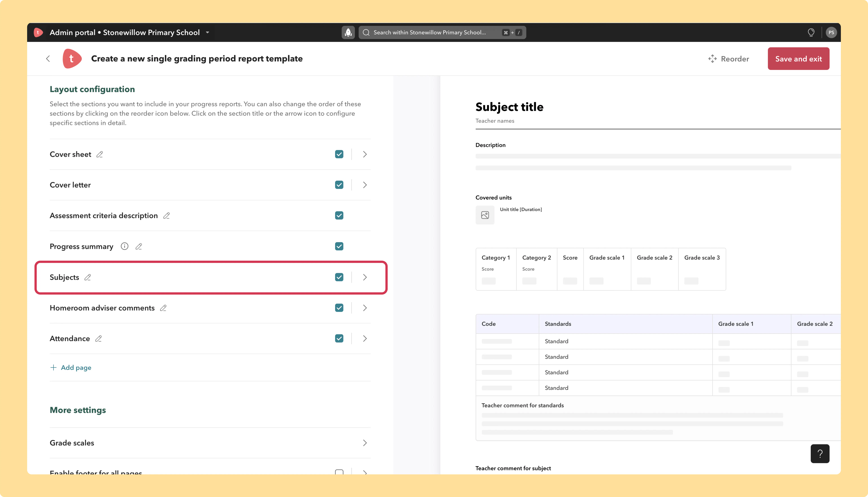
Task: Click the 'Code' column header in standards table
Action: pyautogui.click(x=488, y=324)
